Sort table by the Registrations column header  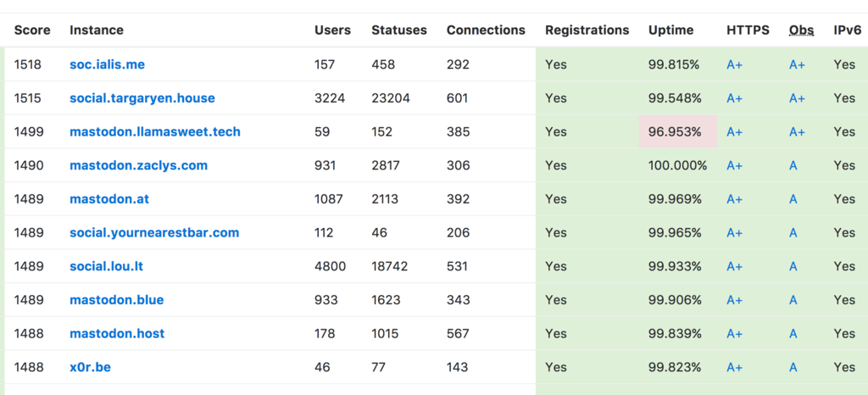tap(587, 30)
